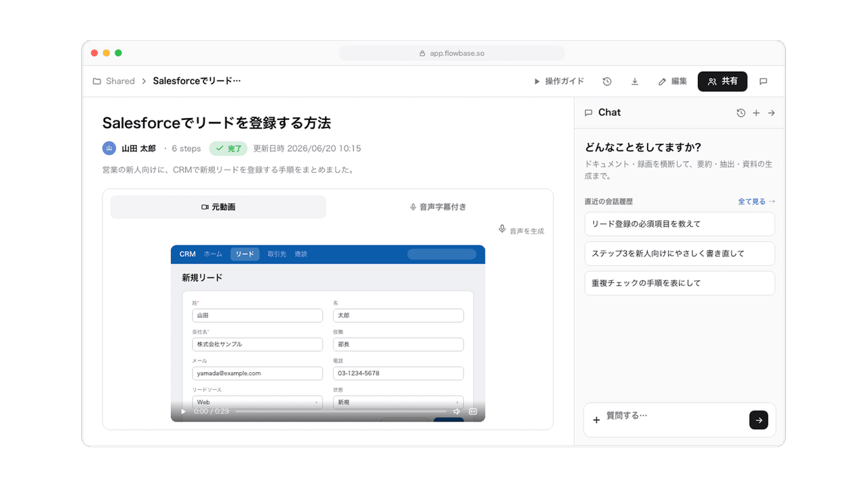868x488 pixels.
Task: Click the リード tab in CRM video
Action: coord(245,254)
